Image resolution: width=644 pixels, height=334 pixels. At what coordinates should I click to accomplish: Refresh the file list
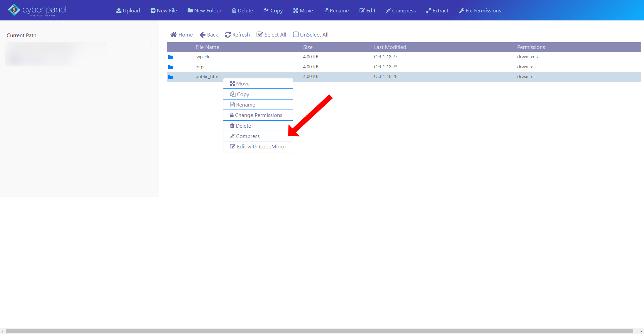pyautogui.click(x=237, y=35)
